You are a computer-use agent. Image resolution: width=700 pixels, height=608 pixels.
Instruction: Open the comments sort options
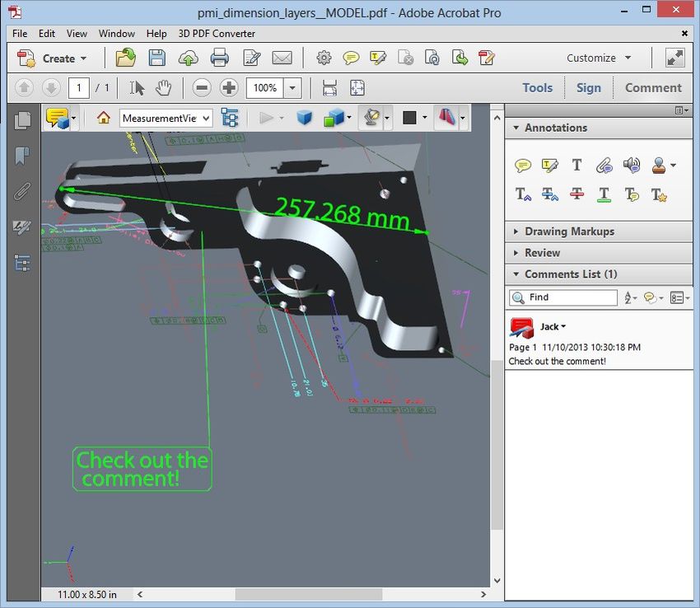click(x=631, y=297)
